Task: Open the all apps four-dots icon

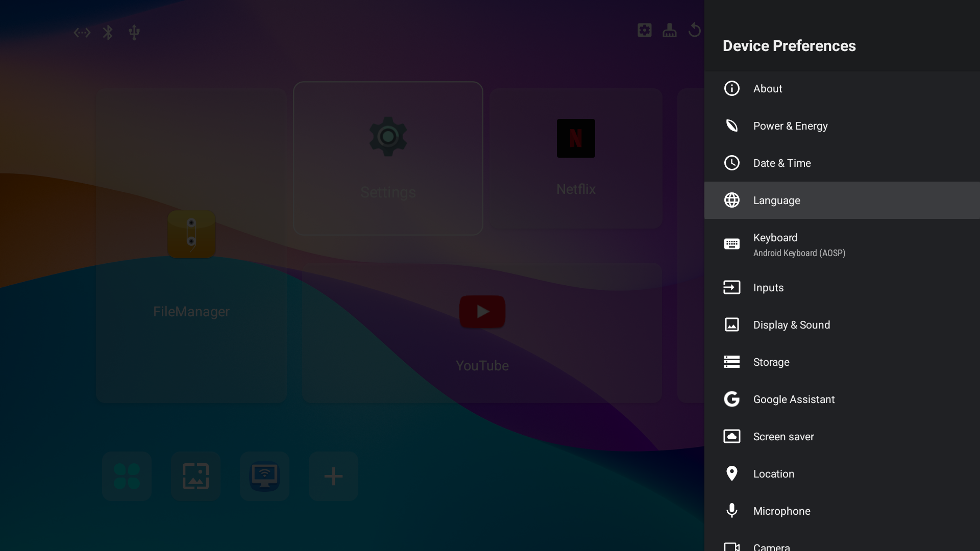Action: (127, 476)
